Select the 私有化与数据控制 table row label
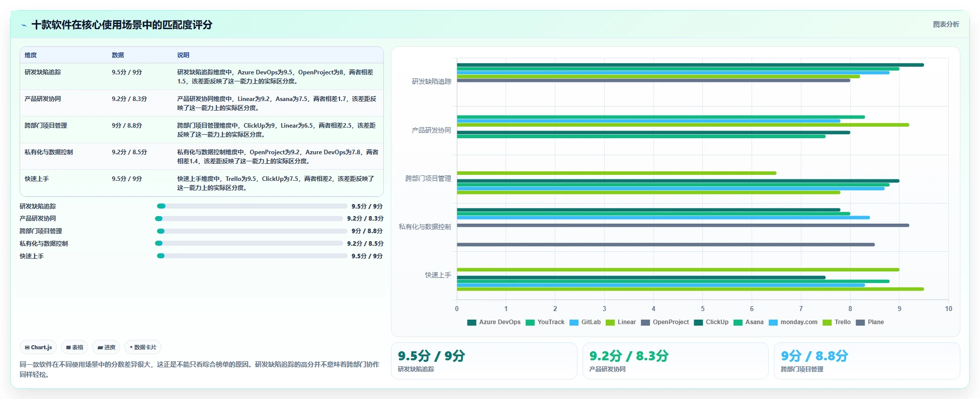The height and width of the screenshot is (399, 980). [x=49, y=152]
